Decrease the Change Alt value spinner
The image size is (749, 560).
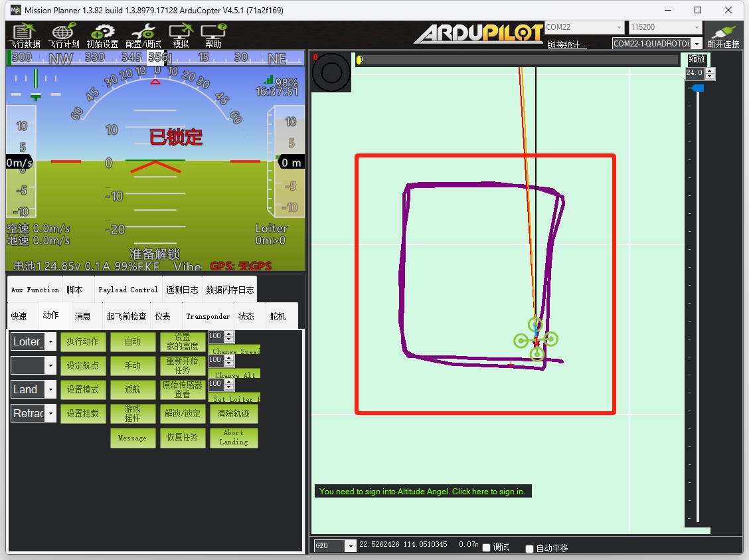coord(229,363)
